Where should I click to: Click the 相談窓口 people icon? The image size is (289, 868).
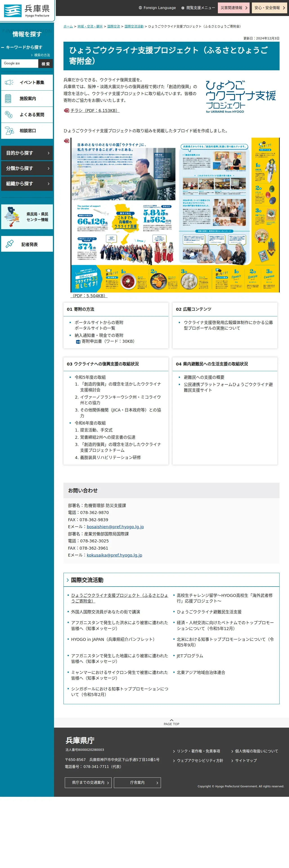[x=9, y=131]
